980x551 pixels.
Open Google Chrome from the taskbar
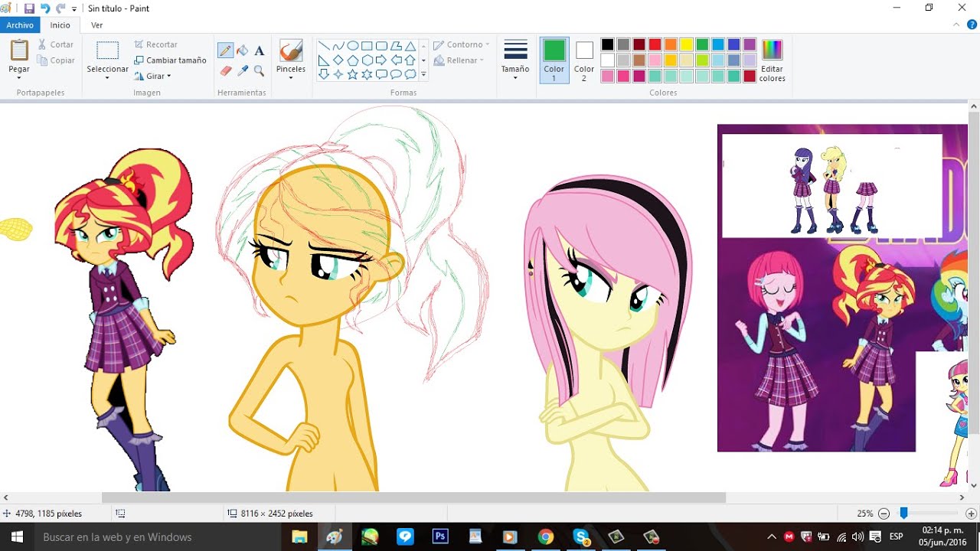point(545,536)
